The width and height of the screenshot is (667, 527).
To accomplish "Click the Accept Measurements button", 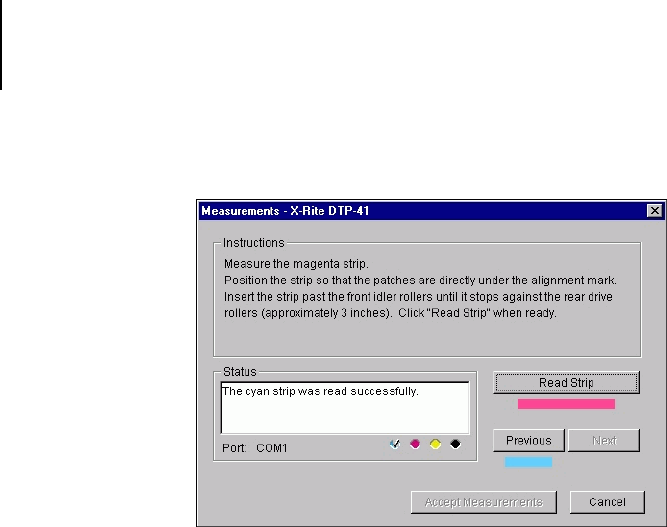I will point(482,502).
